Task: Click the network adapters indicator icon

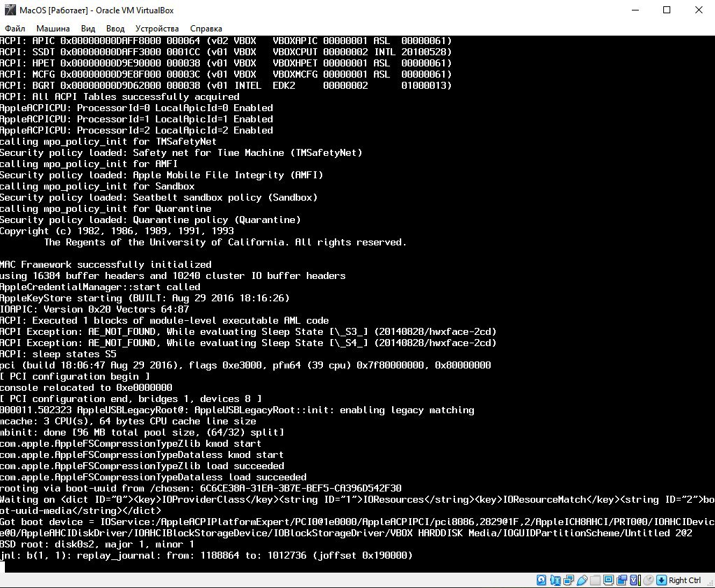Action: click(x=569, y=580)
